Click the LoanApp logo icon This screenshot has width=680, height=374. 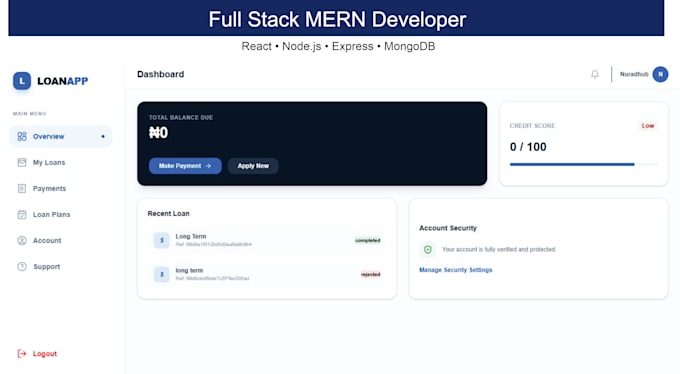coord(22,81)
